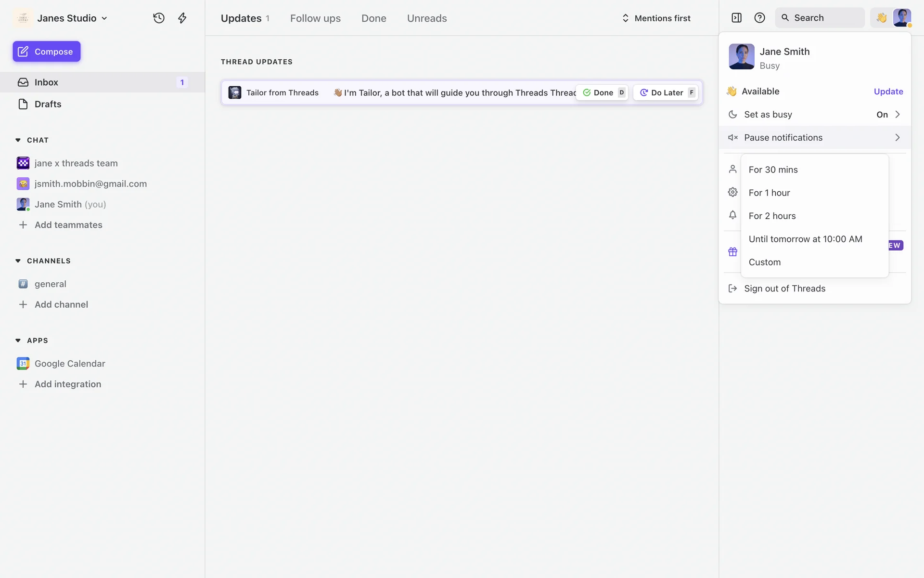Open the help question mark icon
The height and width of the screenshot is (578, 924).
tap(759, 18)
